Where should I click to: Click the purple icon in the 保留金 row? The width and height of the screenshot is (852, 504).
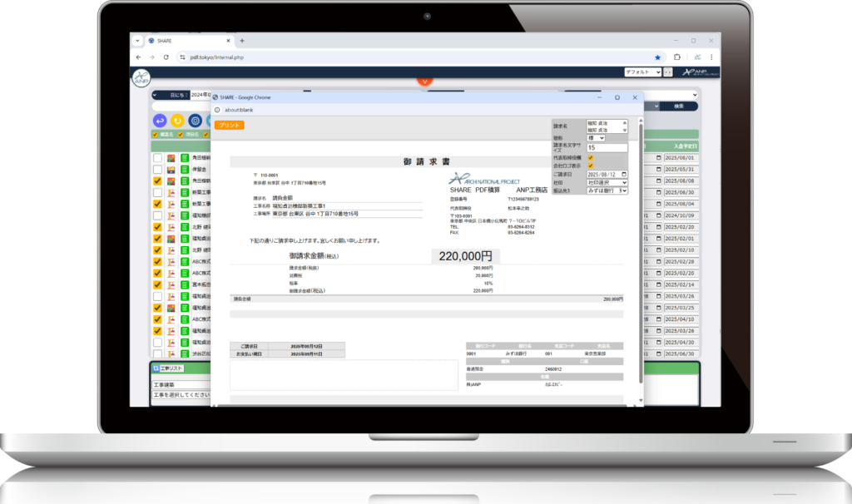[x=171, y=170]
